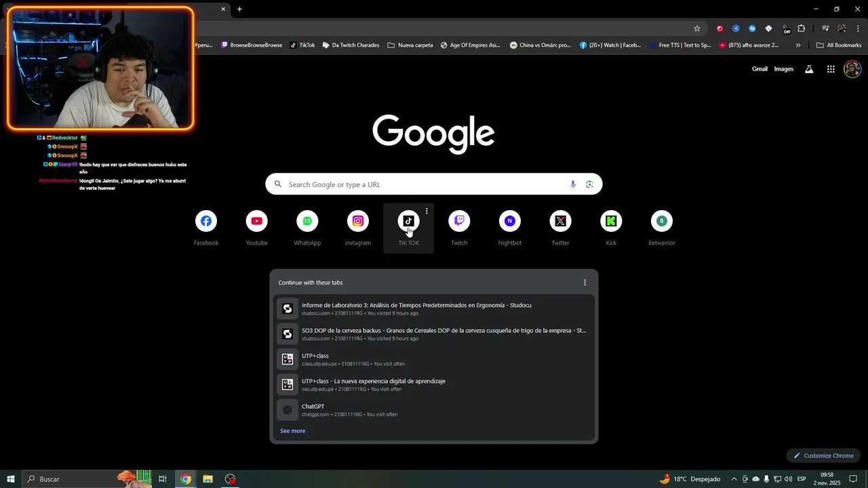Open the Continue with these tabs options menu
Viewport: 868px width, 488px height.
(x=585, y=283)
